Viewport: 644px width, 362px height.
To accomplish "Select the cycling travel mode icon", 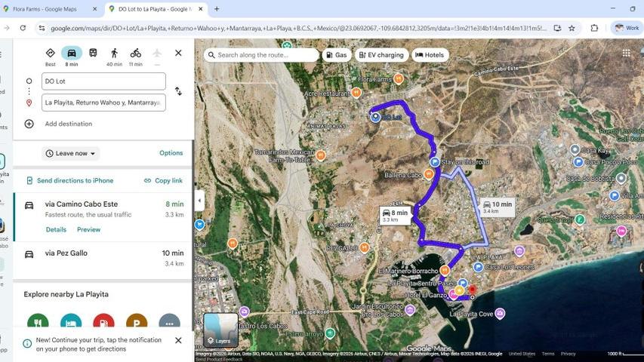I will [x=135, y=53].
